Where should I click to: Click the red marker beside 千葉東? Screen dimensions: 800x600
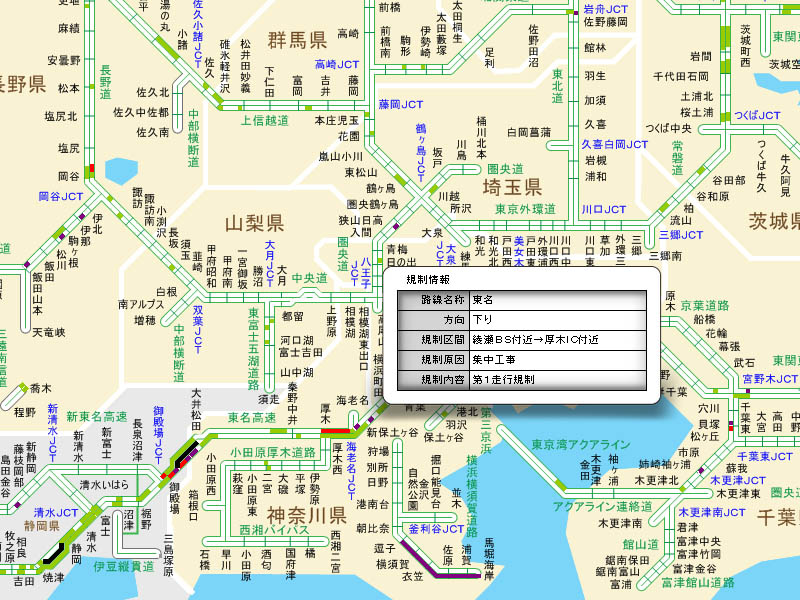pyautogui.click(x=731, y=426)
